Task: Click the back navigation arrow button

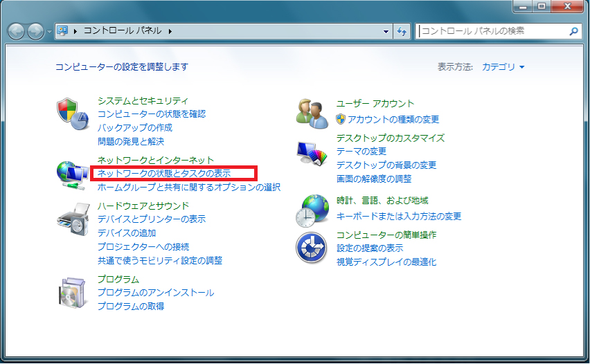Action: pyautogui.click(x=16, y=31)
